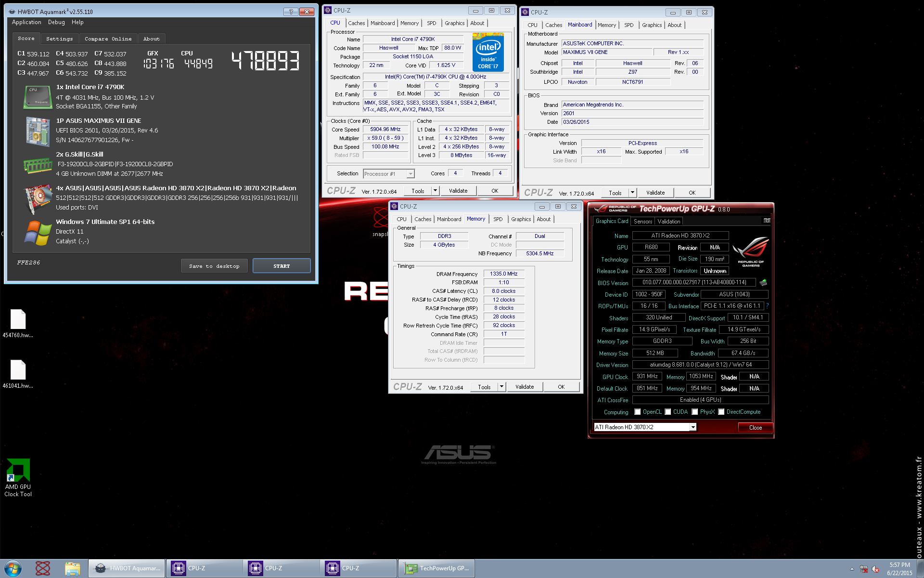Click the red snipping tool taskbar icon
Image resolution: width=924 pixels, height=578 pixels.
coord(43,568)
